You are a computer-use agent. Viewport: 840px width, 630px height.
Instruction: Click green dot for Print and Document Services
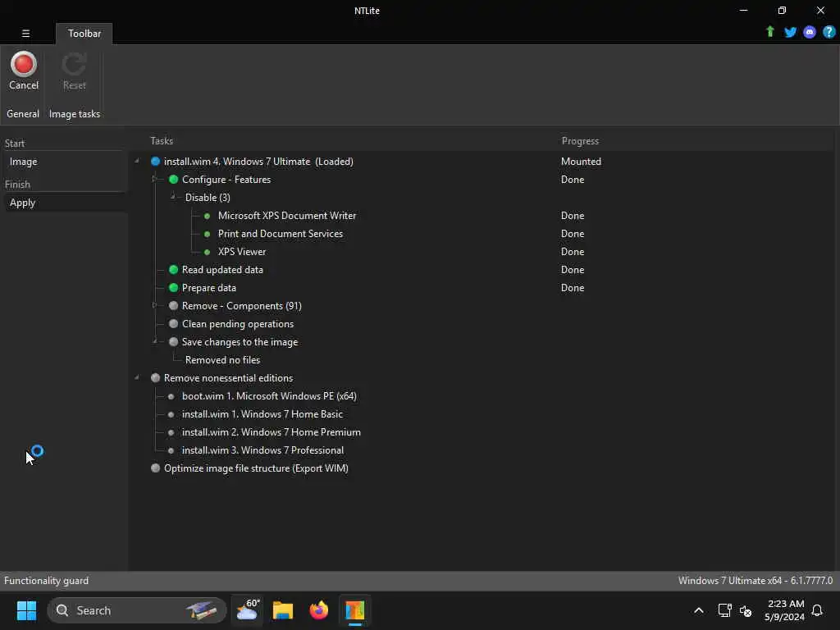click(x=207, y=234)
